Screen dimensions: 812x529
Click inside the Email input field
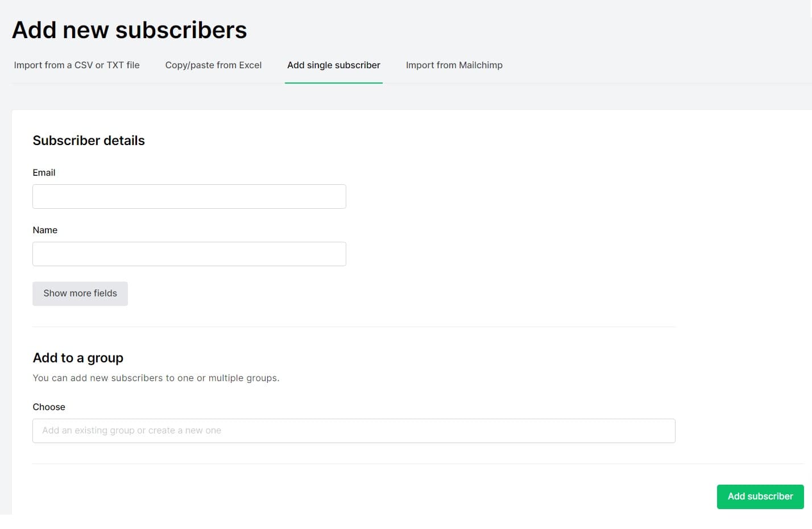coord(189,196)
